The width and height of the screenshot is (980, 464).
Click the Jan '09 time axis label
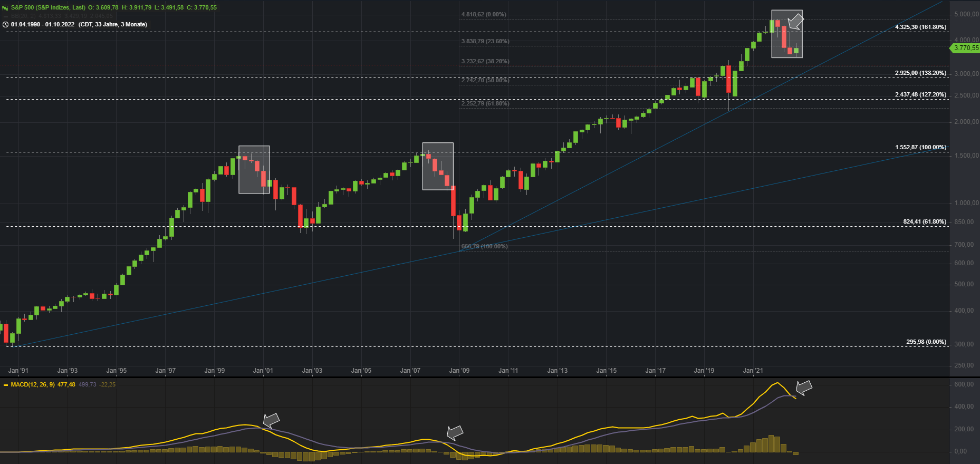tap(459, 371)
